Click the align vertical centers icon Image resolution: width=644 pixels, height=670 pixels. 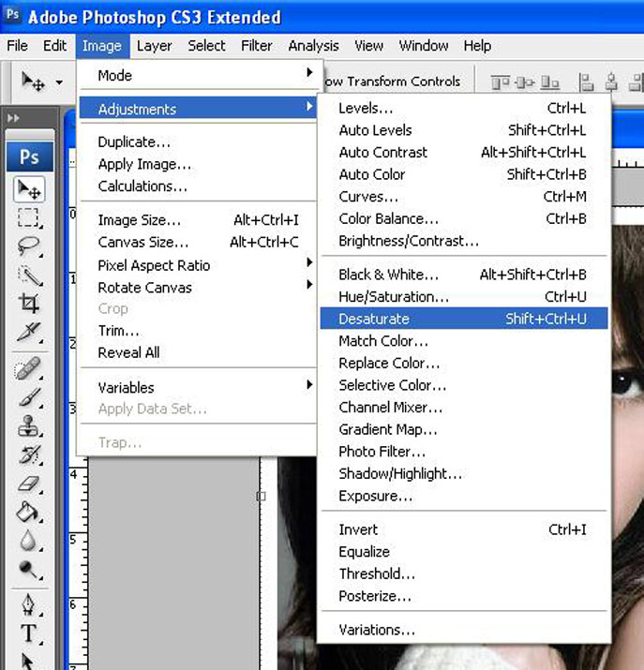[x=524, y=82]
